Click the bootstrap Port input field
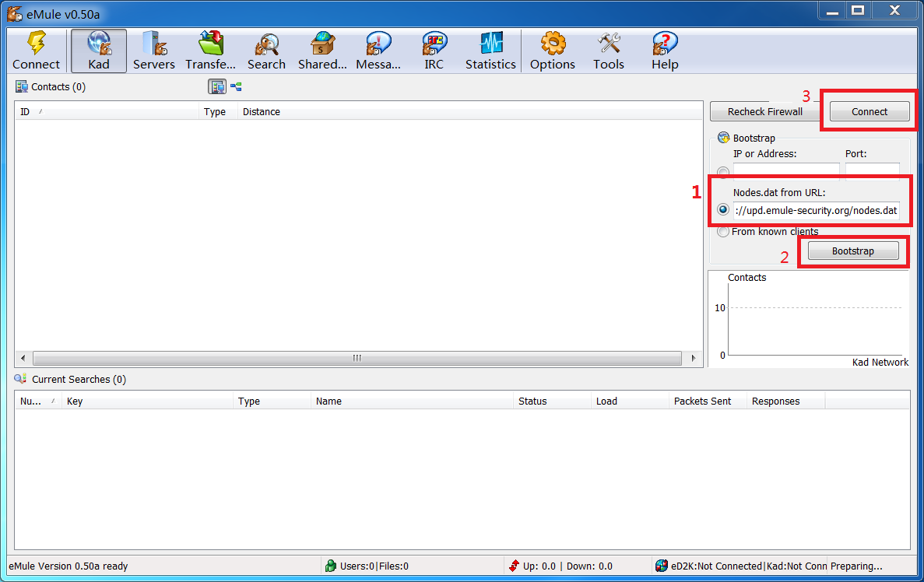The image size is (924, 582). 872,170
